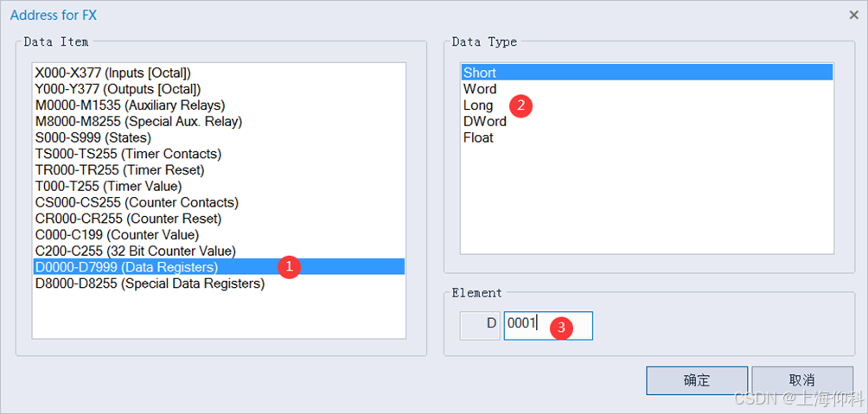Select Long data type
Image resolution: width=868 pixels, height=414 pixels.
click(x=478, y=105)
